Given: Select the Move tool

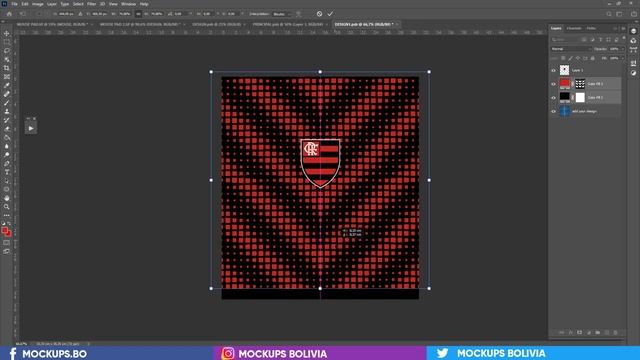Looking at the screenshot, I should click(x=7, y=33).
